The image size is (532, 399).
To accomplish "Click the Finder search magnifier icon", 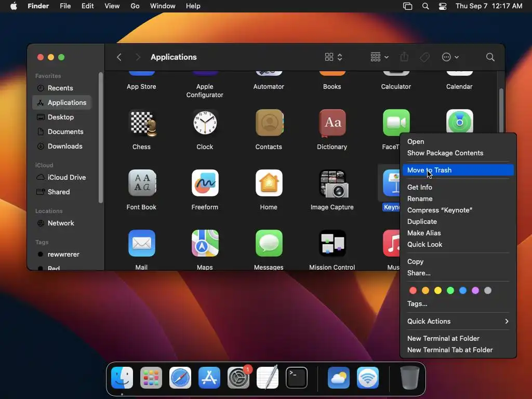I will 490,57.
